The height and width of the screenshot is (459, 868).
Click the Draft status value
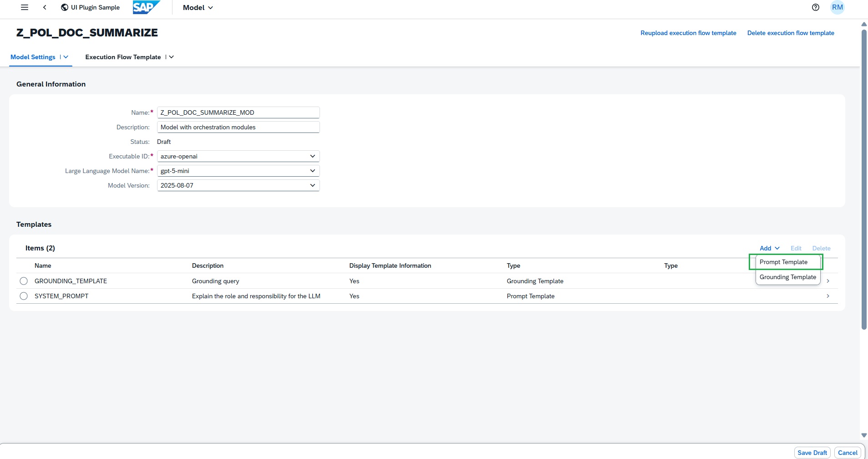point(164,142)
